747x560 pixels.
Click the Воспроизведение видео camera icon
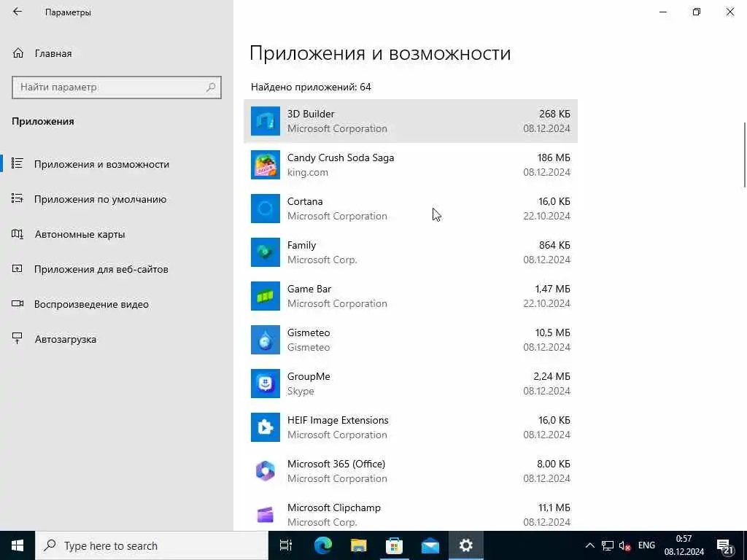click(x=18, y=304)
